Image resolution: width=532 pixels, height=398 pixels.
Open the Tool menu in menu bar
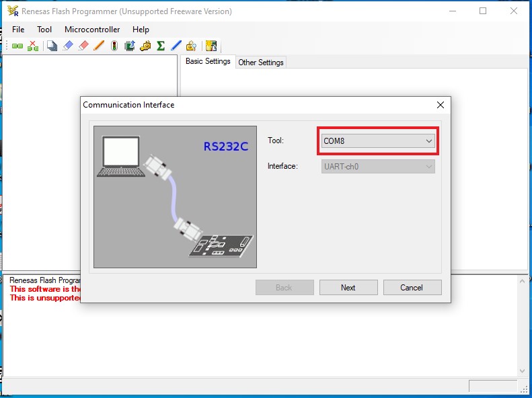point(44,30)
